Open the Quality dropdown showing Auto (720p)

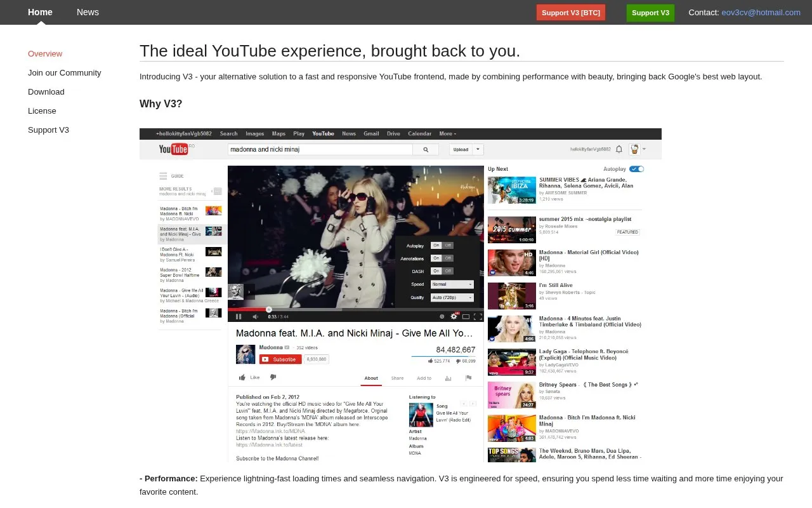(452, 297)
